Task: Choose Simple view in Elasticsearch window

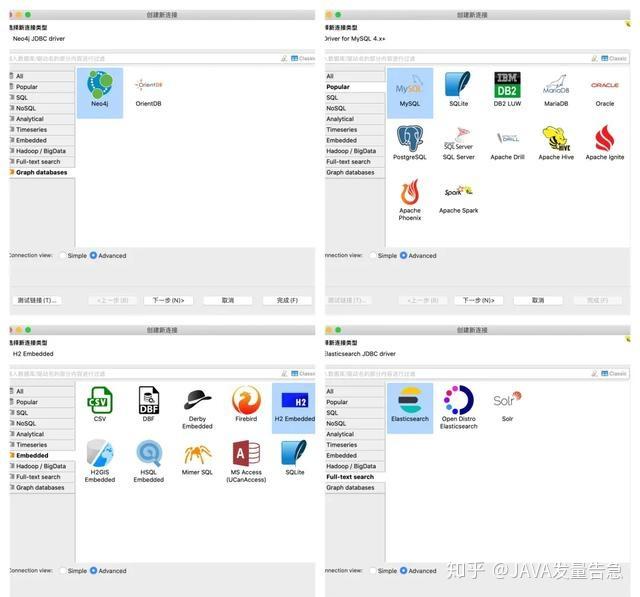Action: click(x=383, y=570)
